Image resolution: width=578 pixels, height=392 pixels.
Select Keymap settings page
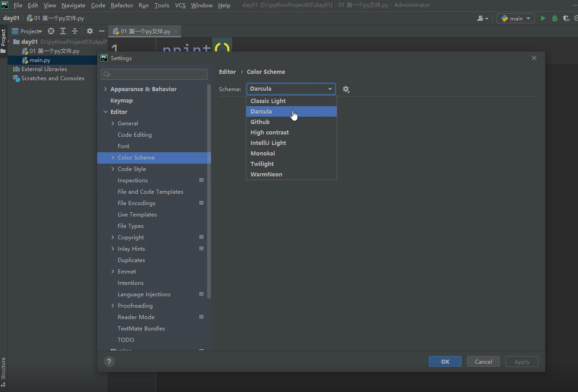pyautogui.click(x=121, y=100)
